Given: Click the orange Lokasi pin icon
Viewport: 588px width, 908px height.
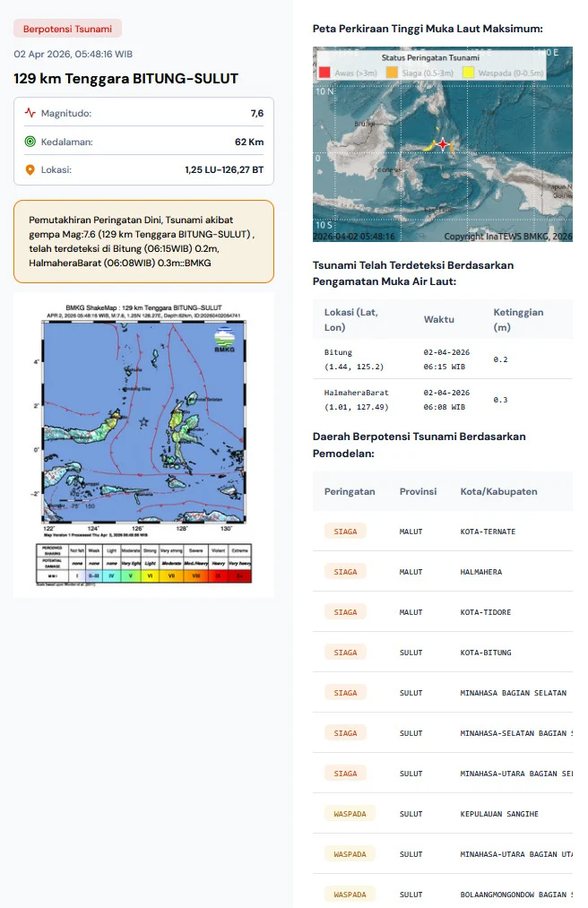Looking at the screenshot, I should click(x=30, y=169).
